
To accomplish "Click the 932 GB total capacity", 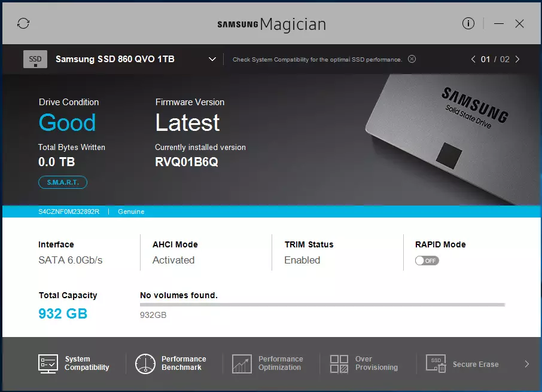I will (63, 314).
